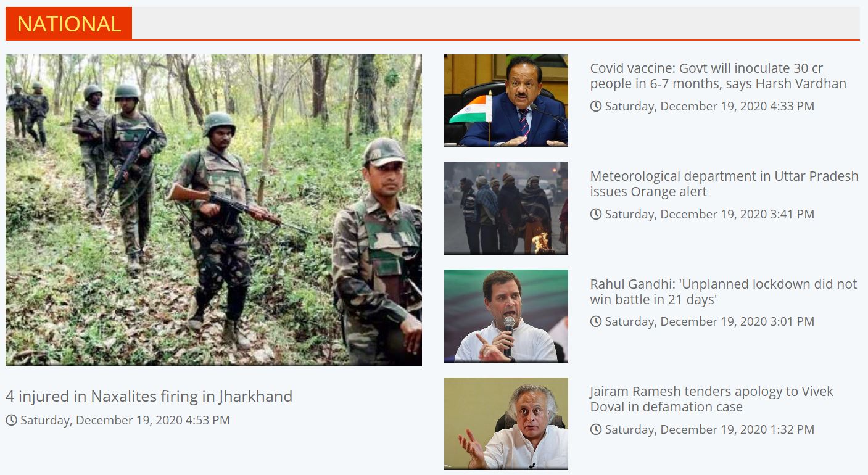The height and width of the screenshot is (475, 868).
Task: Open Rahul Gandhi speaking thumbnail
Action: [506, 316]
